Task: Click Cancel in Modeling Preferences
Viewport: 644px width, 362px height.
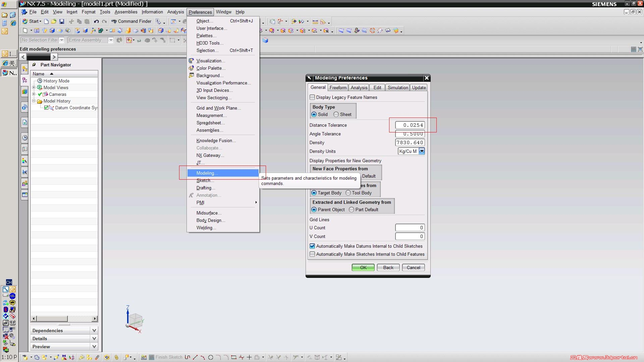Action: coord(413,267)
